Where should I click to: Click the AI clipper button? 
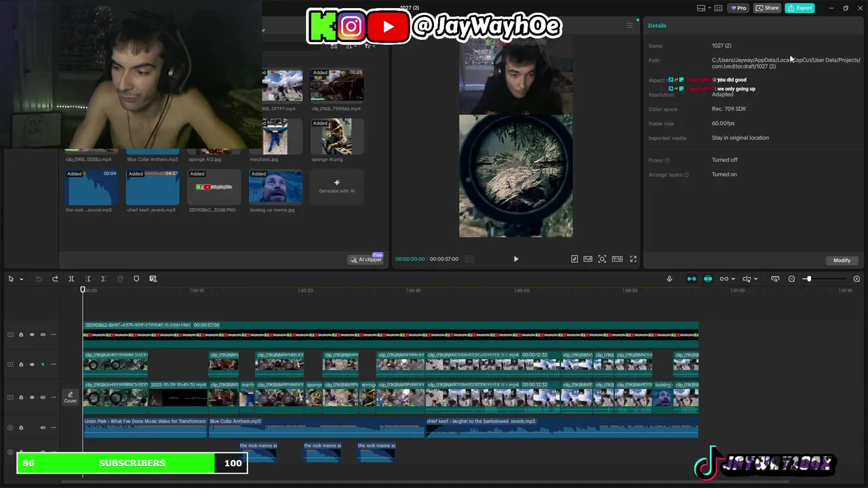[x=366, y=260]
